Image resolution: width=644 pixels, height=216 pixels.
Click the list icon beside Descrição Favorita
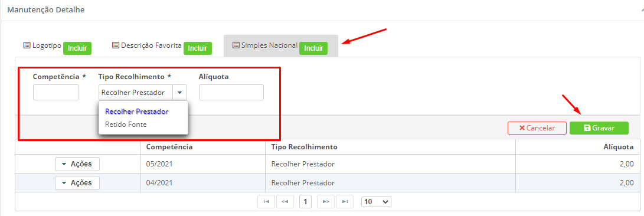coord(116,45)
